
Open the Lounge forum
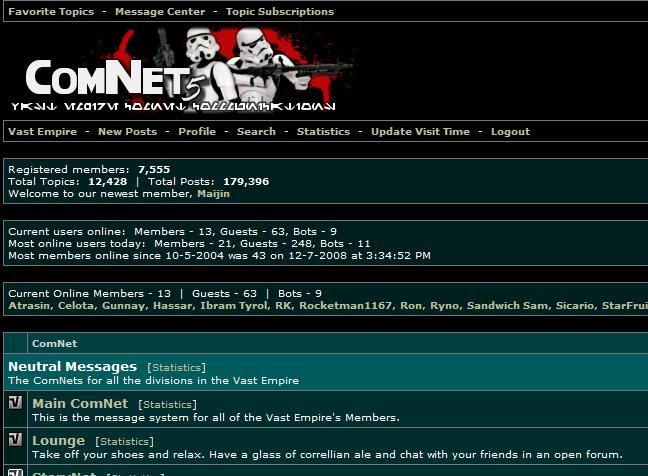coord(59,441)
